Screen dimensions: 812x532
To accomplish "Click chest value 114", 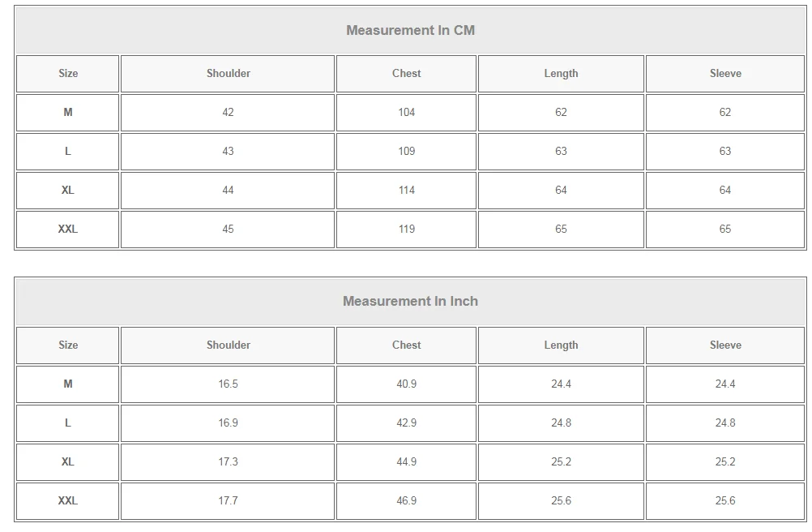I will [x=406, y=190].
